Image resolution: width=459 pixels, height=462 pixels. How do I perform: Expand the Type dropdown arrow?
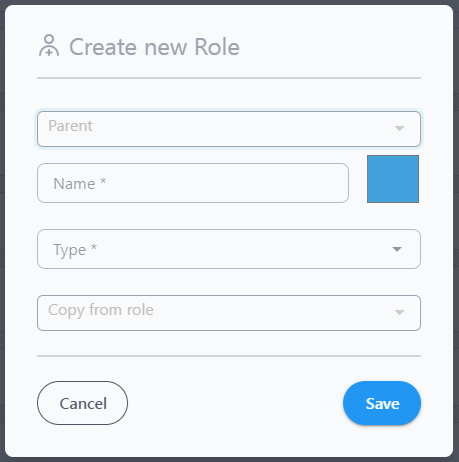(397, 249)
